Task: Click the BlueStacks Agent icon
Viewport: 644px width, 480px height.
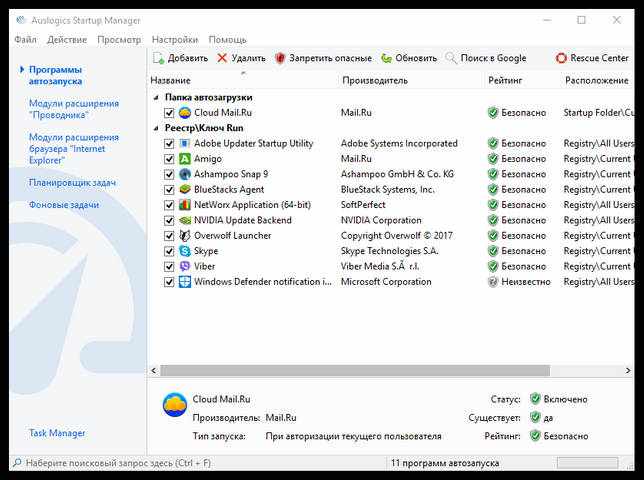Action: pyautogui.click(x=185, y=190)
